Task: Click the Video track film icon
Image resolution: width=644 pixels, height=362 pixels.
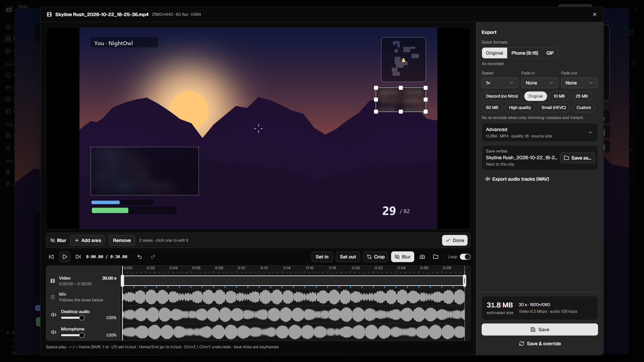Action: pyautogui.click(x=53, y=281)
